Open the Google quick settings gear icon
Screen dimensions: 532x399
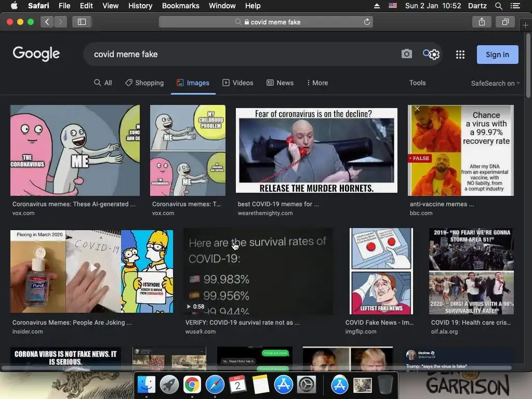(435, 55)
